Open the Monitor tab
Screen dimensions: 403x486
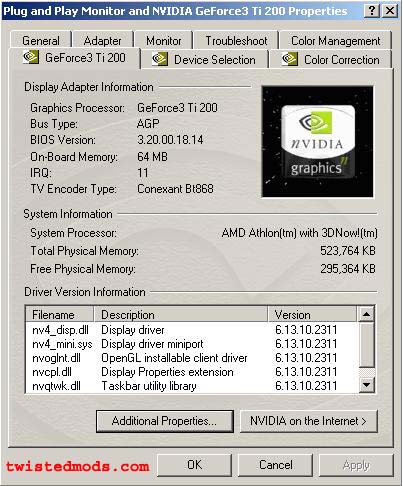164,41
